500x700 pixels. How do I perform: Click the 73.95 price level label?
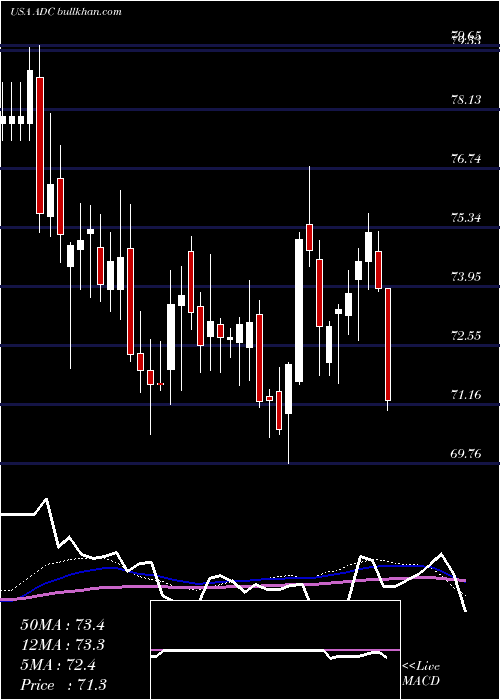tap(467, 277)
